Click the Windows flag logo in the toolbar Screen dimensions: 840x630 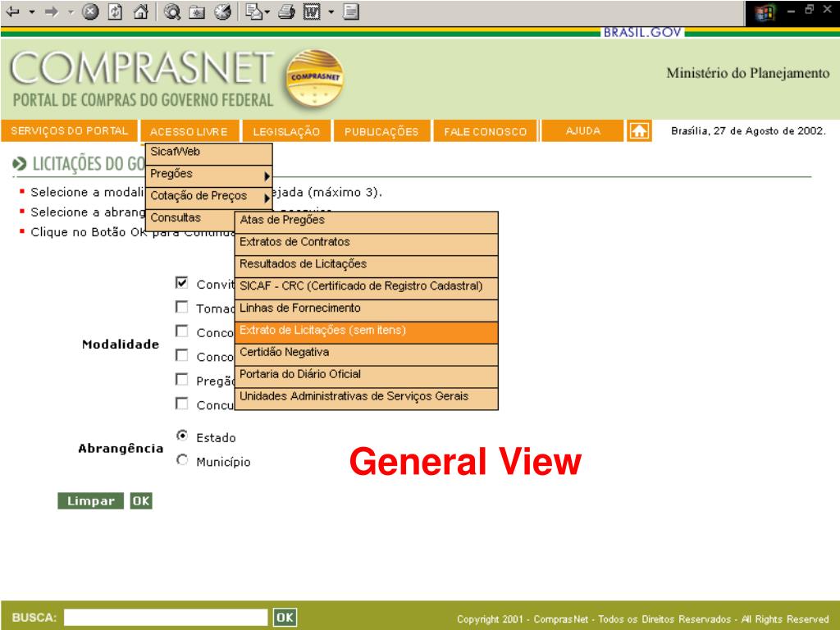click(x=765, y=12)
